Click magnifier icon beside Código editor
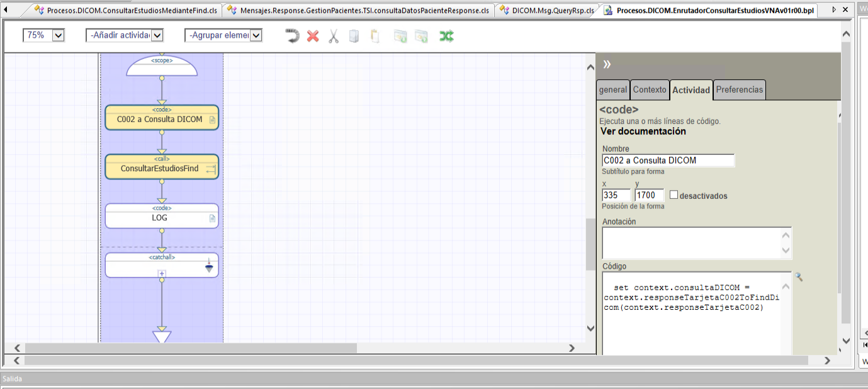 798,277
